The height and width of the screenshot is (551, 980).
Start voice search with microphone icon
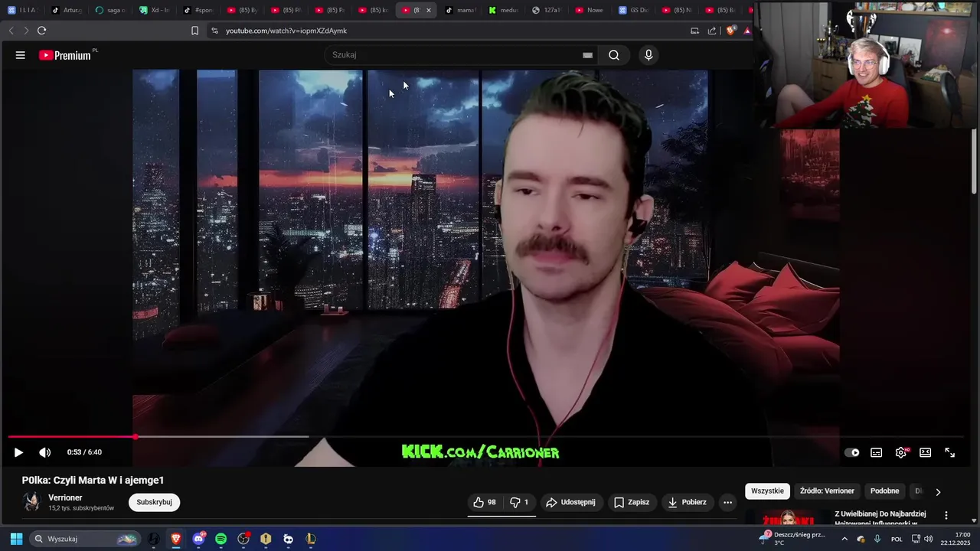point(648,55)
